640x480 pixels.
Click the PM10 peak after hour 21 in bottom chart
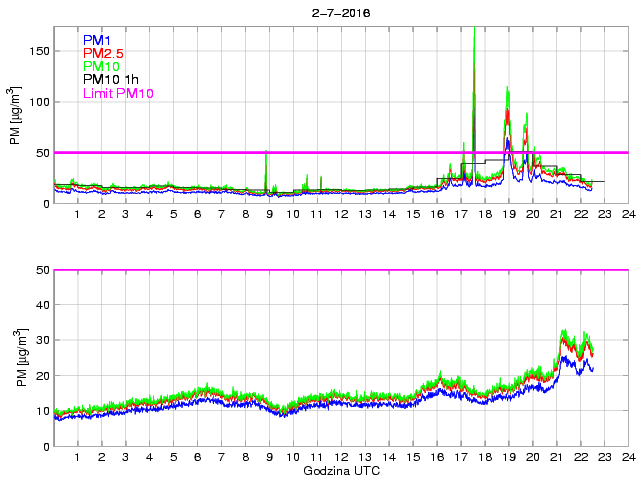pos(566,332)
